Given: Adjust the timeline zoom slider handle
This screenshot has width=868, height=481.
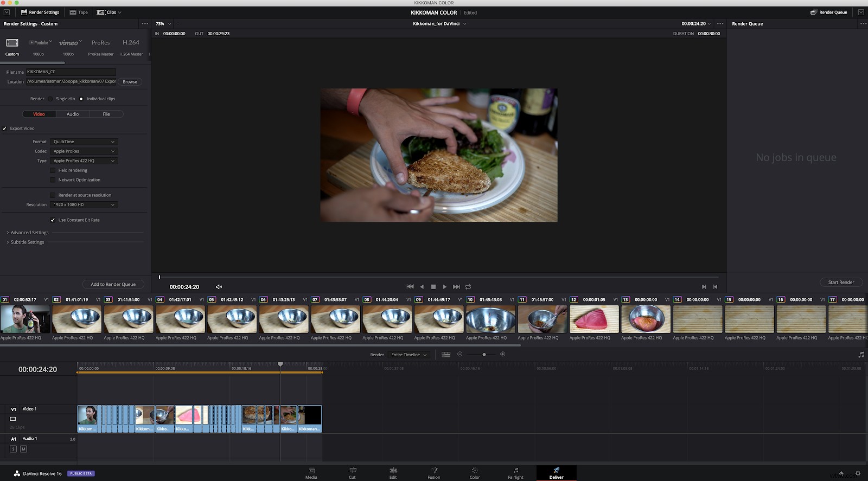Looking at the screenshot, I should (x=484, y=354).
